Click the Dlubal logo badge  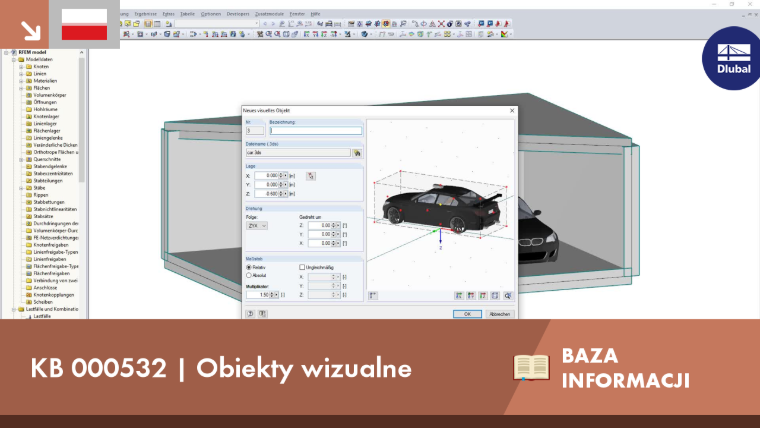tap(733, 58)
